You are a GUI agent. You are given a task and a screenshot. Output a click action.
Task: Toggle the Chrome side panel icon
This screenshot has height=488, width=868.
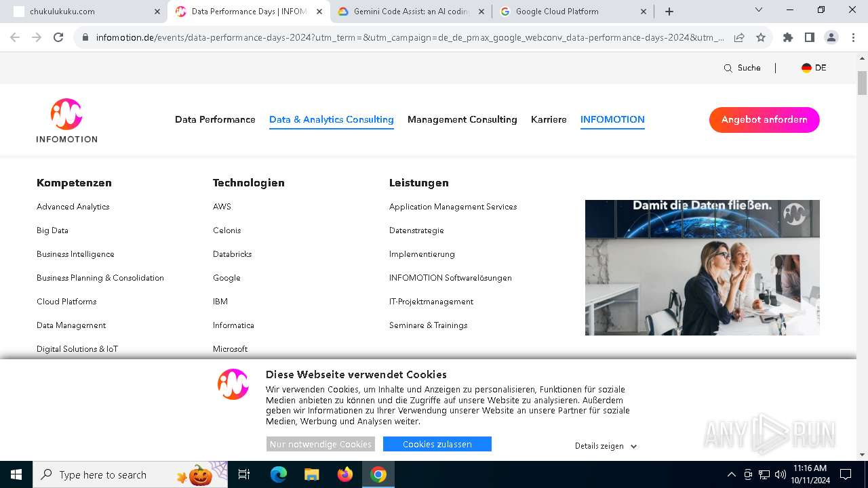[810, 37]
